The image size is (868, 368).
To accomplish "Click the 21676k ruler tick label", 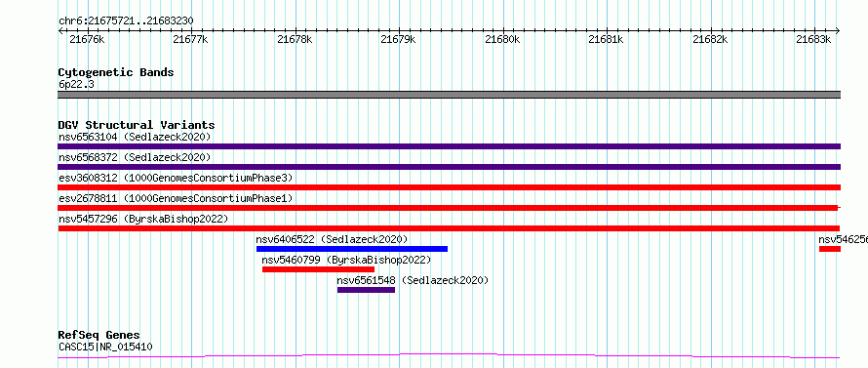I will click(86, 39).
